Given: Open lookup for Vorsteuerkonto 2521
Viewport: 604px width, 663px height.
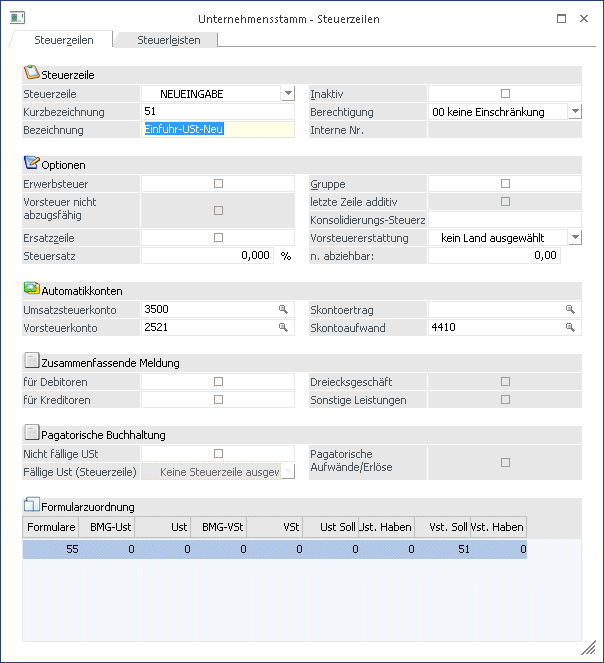Looking at the screenshot, I should point(284,327).
